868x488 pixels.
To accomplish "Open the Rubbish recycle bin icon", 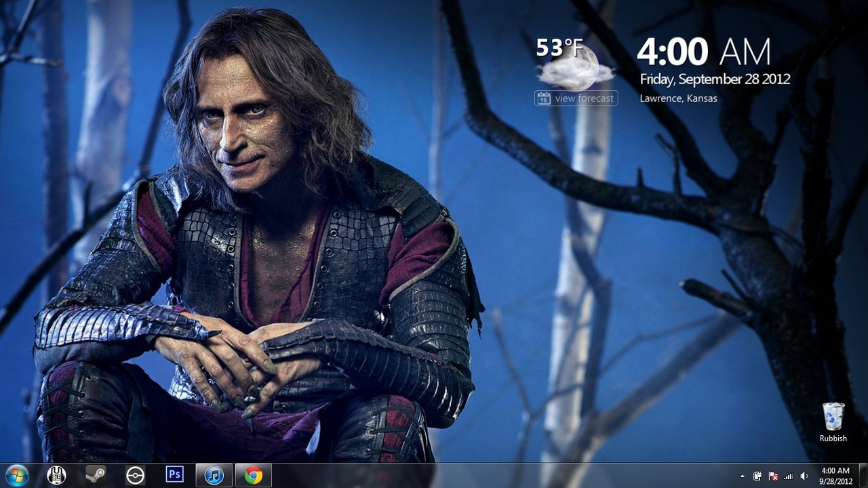I will point(833,422).
